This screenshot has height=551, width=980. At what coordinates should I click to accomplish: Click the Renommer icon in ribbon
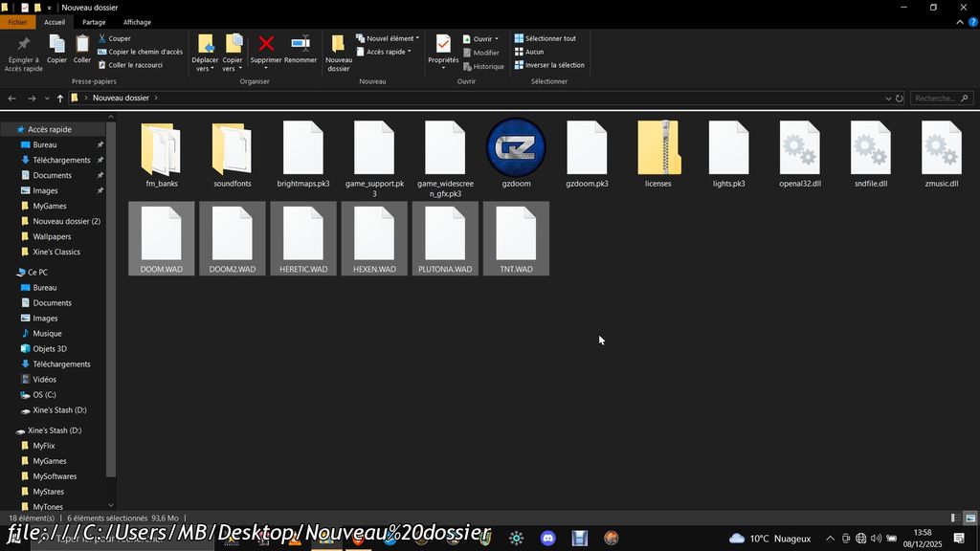click(301, 44)
